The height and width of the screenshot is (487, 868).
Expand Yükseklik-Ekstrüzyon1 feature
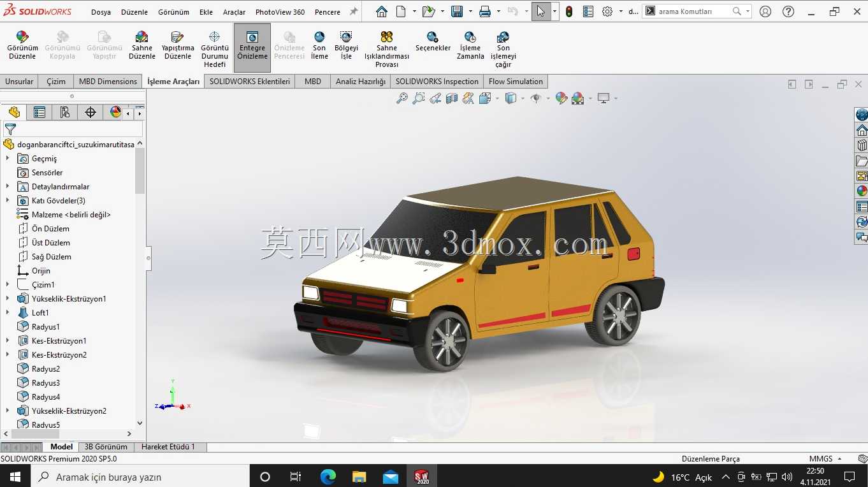point(8,299)
